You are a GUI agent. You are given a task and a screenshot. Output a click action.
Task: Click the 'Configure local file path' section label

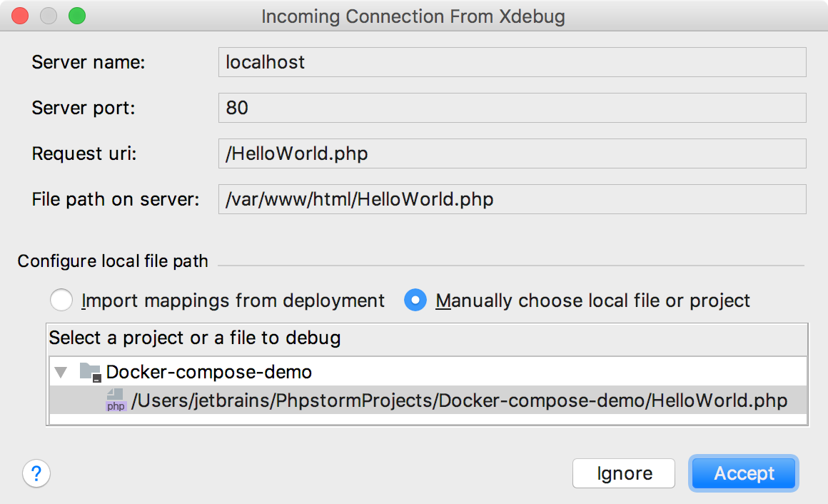[x=113, y=261]
